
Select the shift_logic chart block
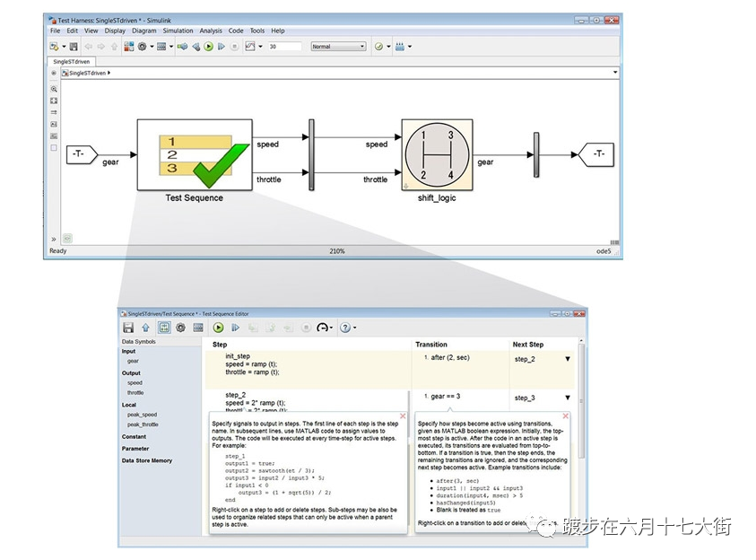[437, 155]
